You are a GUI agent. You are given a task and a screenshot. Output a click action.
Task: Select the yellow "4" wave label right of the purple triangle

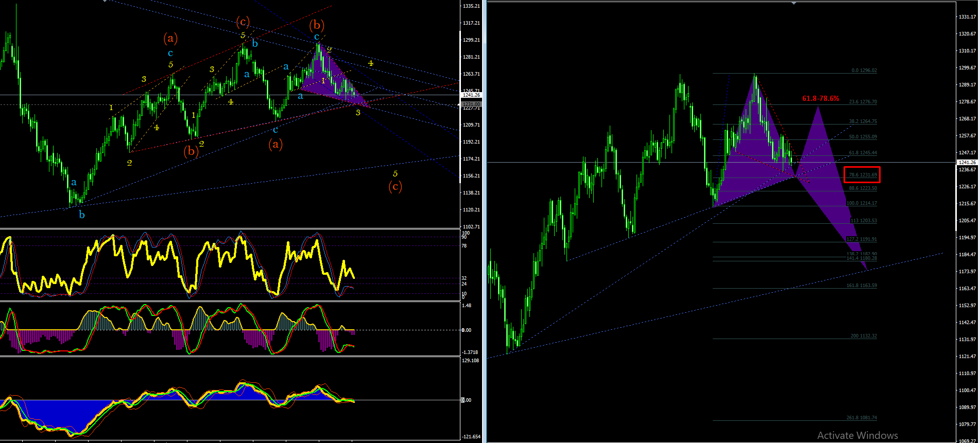pos(370,63)
